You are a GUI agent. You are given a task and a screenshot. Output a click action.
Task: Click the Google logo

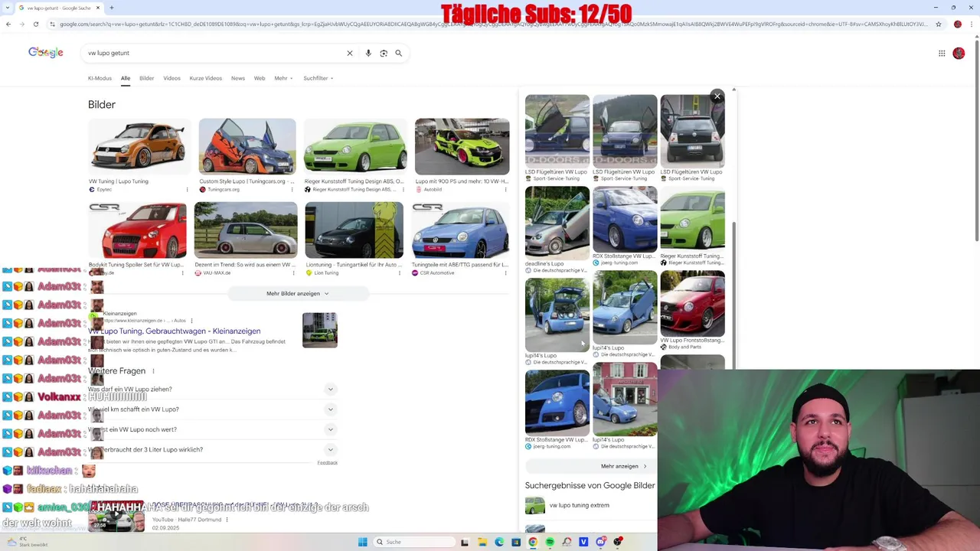tap(46, 53)
